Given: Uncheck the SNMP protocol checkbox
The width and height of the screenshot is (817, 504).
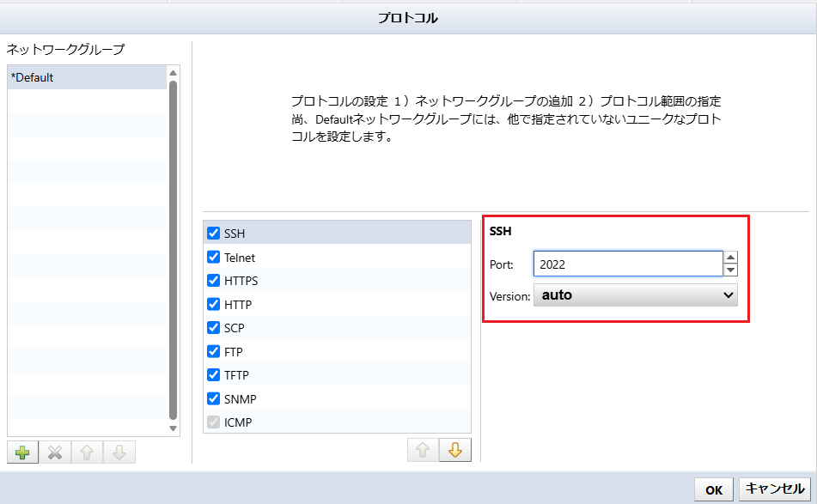Looking at the screenshot, I should 213,399.
